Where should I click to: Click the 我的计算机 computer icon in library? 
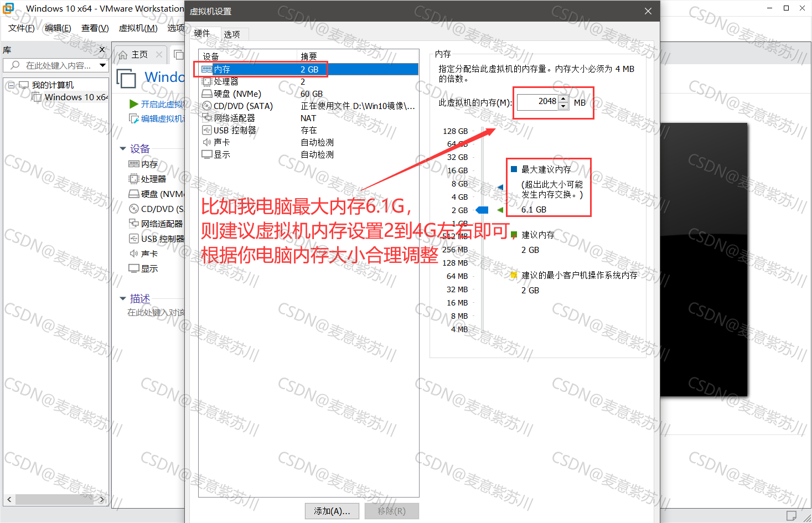(24, 85)
